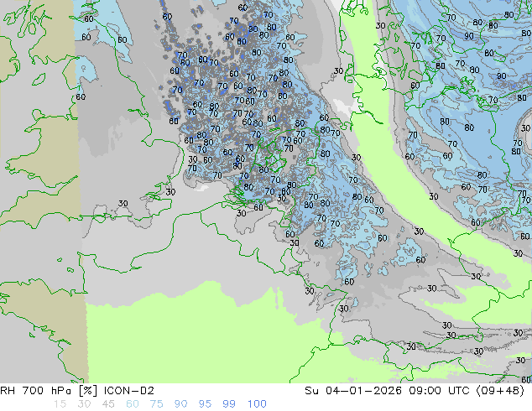Click legend value 100 in the bottom scale
The height and width of the screenshot is (411, 532).
click(257, 404)
